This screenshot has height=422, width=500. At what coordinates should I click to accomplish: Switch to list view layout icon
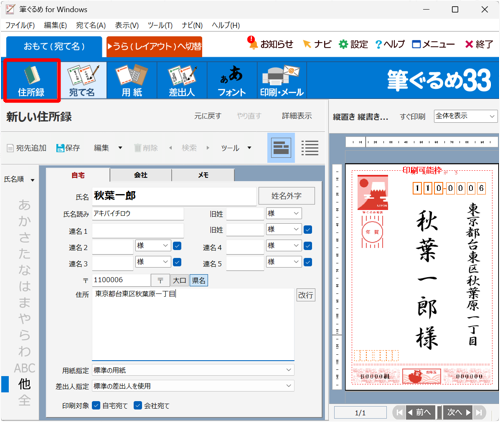310,148
